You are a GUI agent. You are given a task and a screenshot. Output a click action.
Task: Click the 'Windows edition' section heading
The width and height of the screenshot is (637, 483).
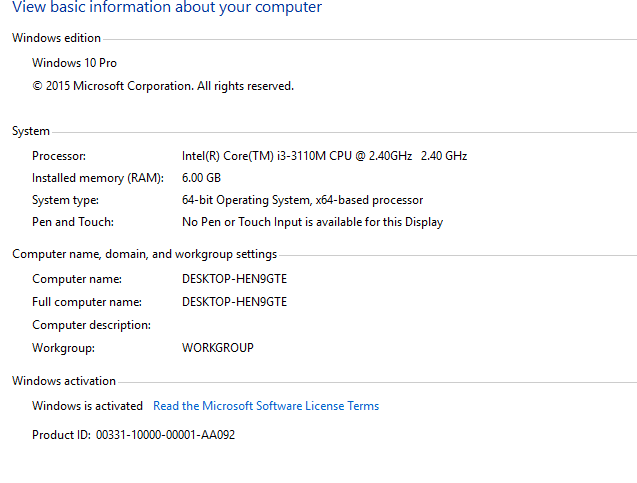56,38
